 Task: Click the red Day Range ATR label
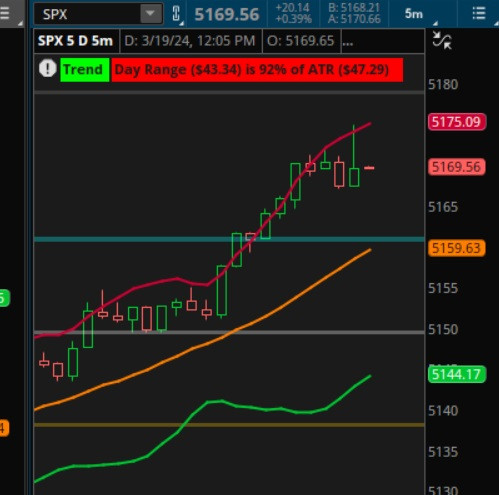pyautogui.click(x=257, y=70)
